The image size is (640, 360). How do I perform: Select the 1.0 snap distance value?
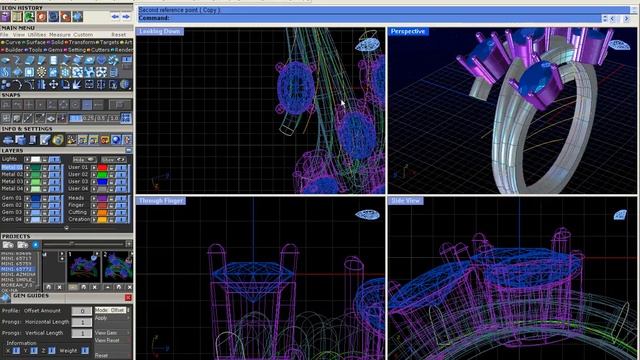[113, 118]
